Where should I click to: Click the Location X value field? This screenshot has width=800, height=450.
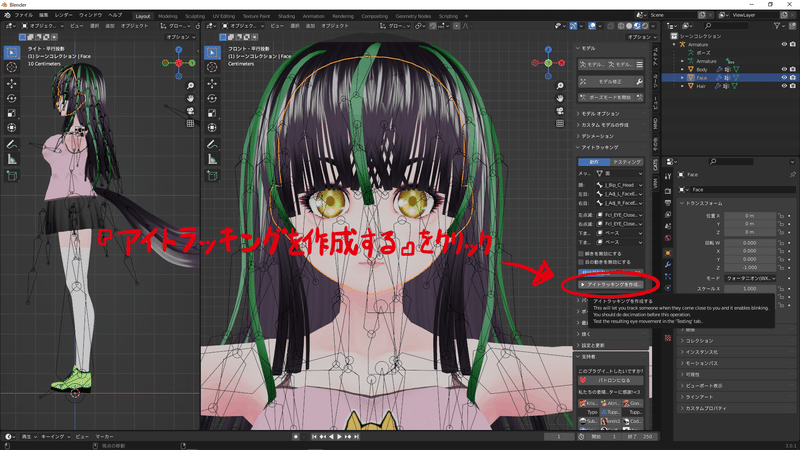coord(749,216)
